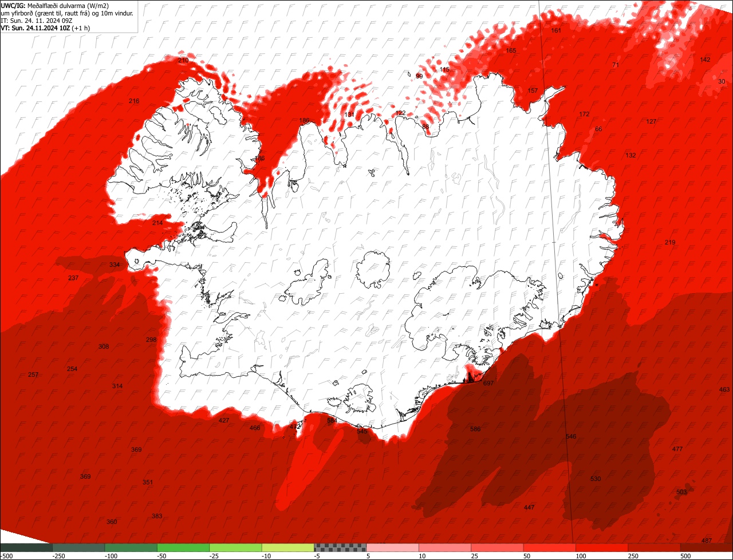Image resolution: width=733 pixels, height=560 pixels.
Task: Click the flux value '466' on the map
Action: pyautogui.click(x=255, y=428)
